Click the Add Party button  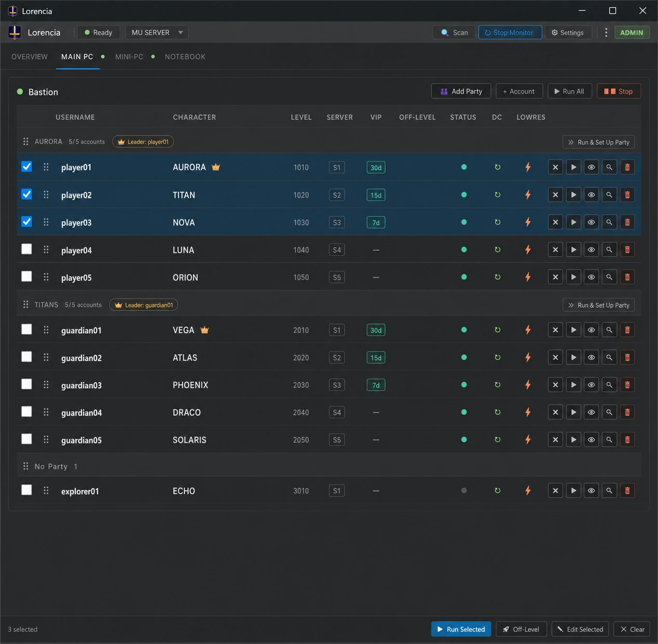tap(461, 91)
